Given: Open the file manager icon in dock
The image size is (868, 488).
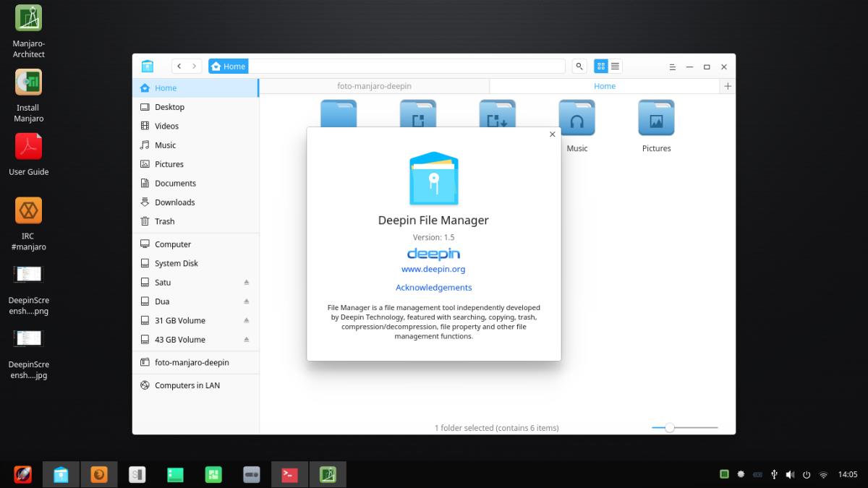Looking at the screenshot, I should click(61, 474).
